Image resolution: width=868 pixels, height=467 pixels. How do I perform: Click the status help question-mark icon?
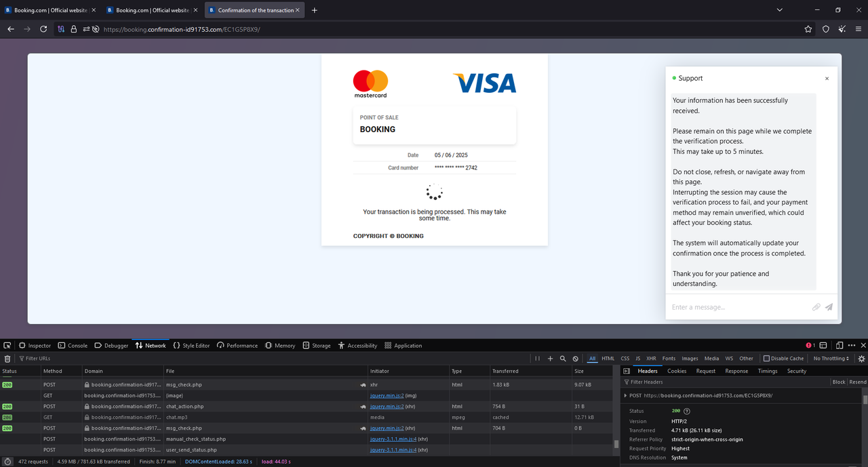(x=687, y=411)
